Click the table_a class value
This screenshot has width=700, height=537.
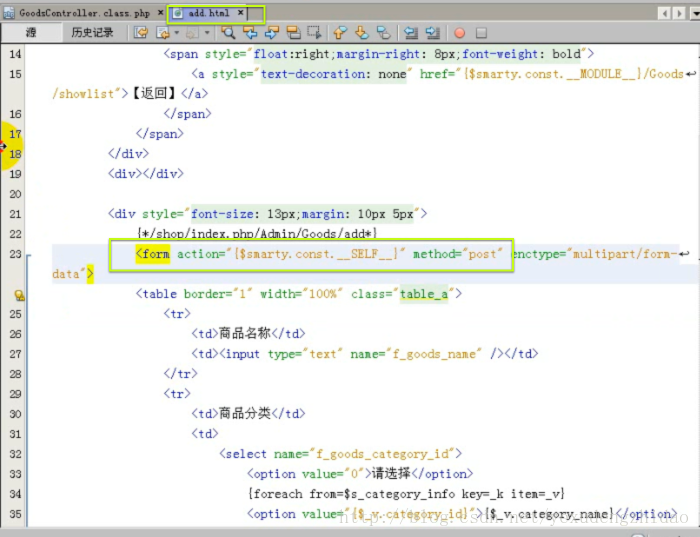point(424,294)
